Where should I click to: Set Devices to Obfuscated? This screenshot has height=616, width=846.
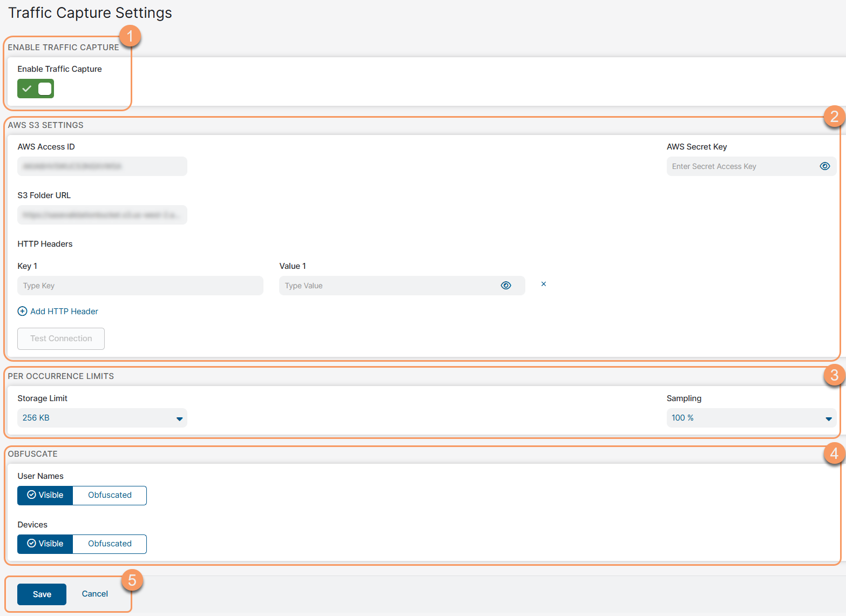(110, 544)
